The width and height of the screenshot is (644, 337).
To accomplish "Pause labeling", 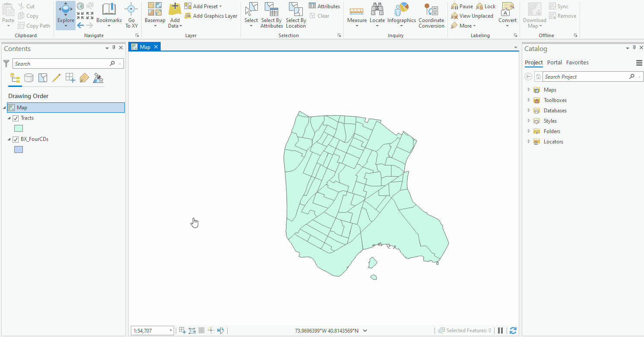I will 462,6.
